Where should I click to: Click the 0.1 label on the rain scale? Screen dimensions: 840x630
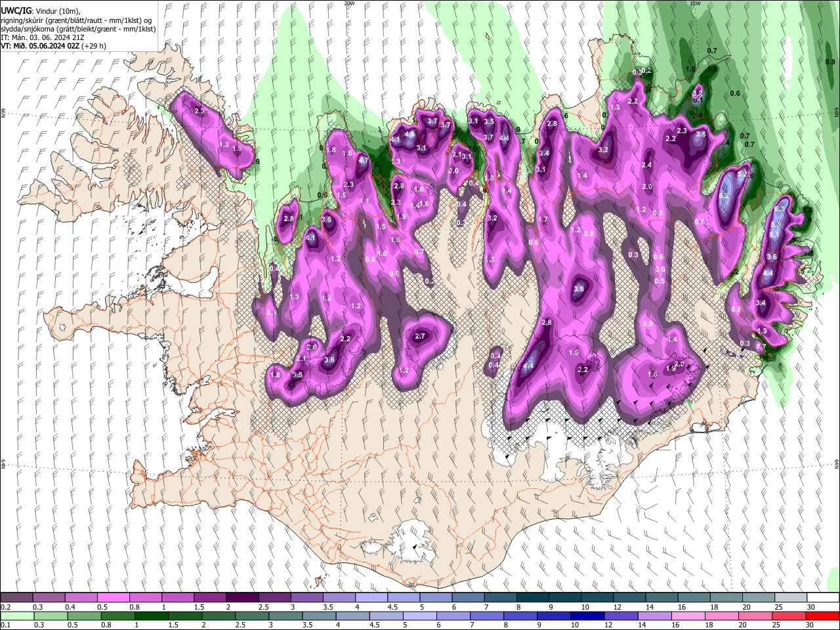(5, 625)
